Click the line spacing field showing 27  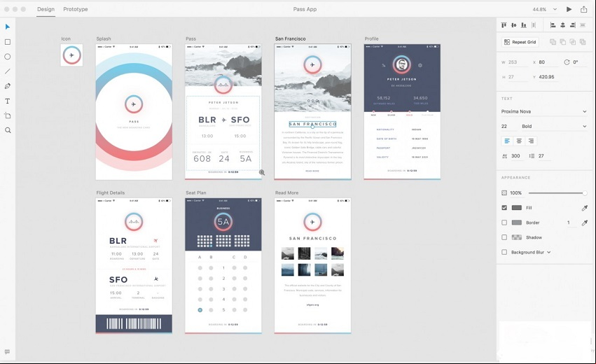pos(543,156)
